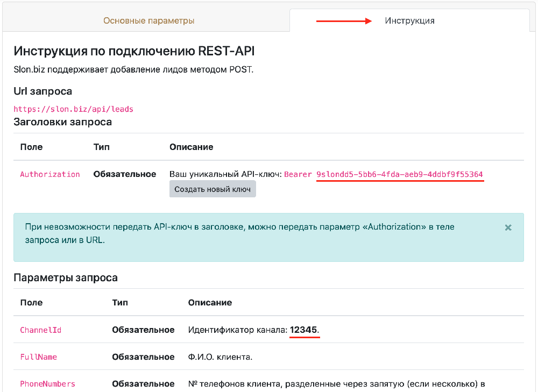The height and width of the screenshot is (392, 538).
Task: Click the alert text about passing API-ключ
Action: [239, 233]
